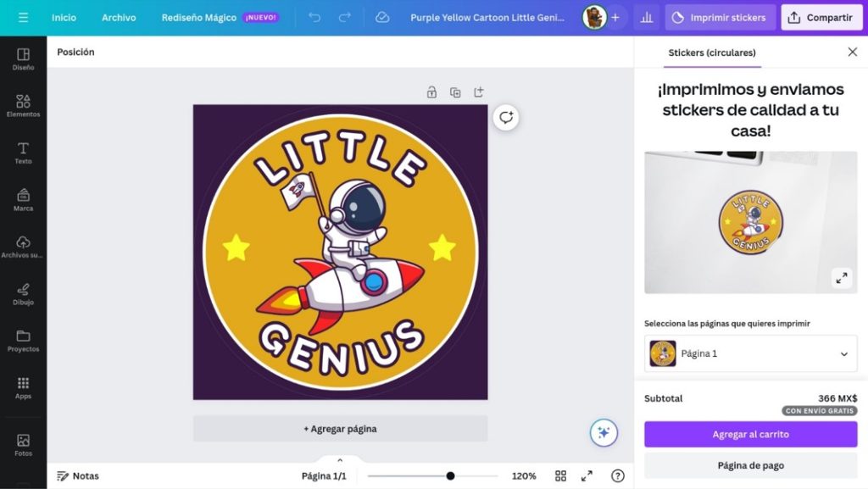The width and height of the screenshot is (868, 489).
Task: Open the Dibujo drawing tool
Action: [x=23, y=293]
